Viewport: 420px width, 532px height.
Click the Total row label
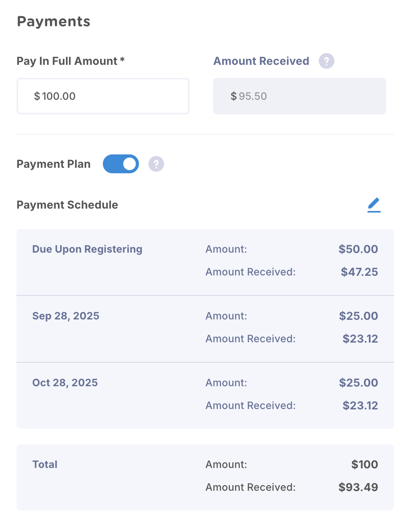coord(45,464)
